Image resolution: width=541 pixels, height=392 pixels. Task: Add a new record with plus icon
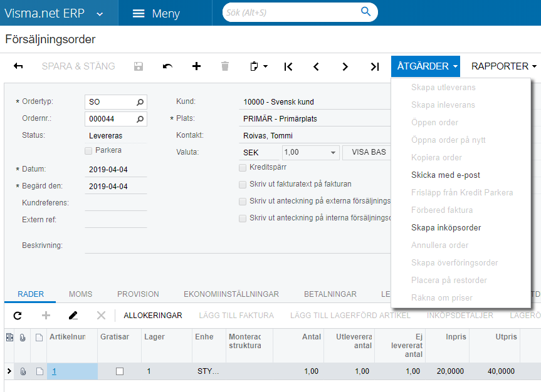(196, 66)
